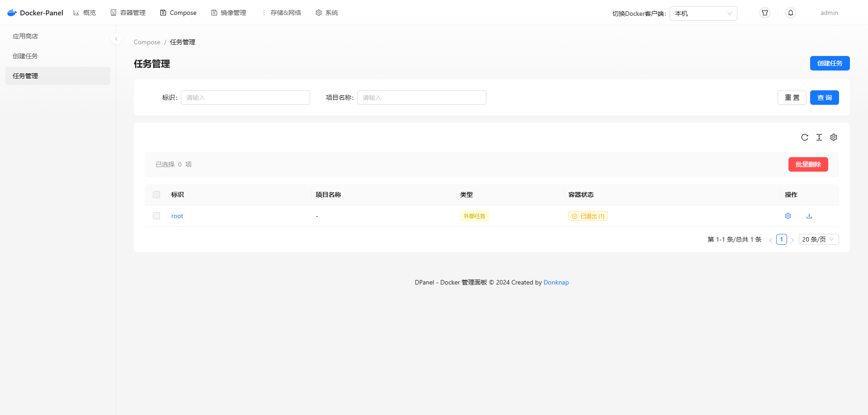The height and width of the screenshot is (415, 868).
Task: Select the checkbox for the root row
Action: (156, 216)
